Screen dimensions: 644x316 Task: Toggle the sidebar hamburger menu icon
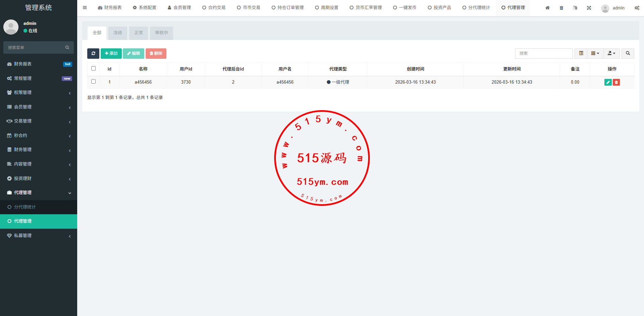point(85,8)
